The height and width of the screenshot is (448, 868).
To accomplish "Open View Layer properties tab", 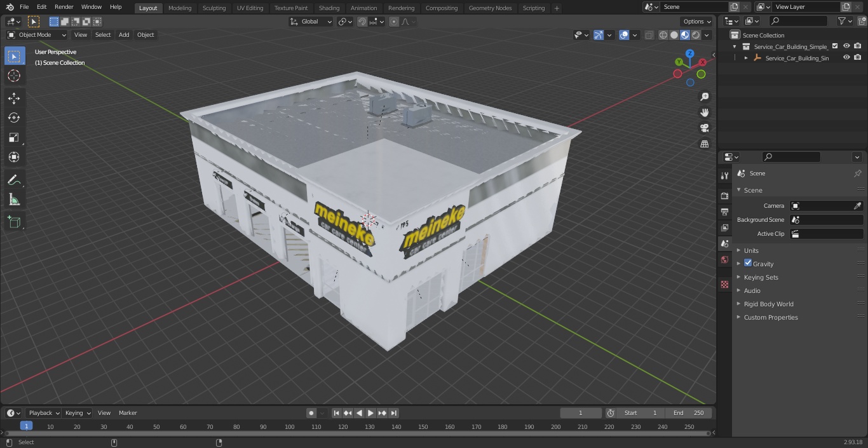I will point(724,227).
